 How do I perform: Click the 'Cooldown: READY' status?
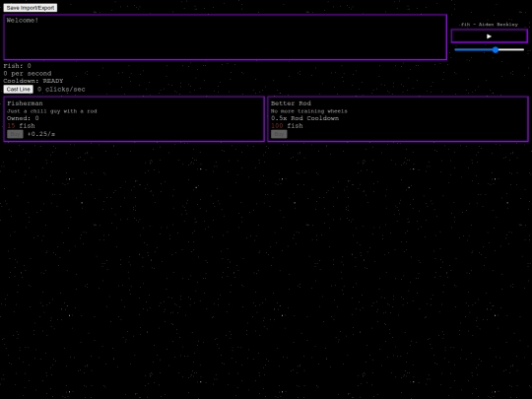[x=33, y=81]
